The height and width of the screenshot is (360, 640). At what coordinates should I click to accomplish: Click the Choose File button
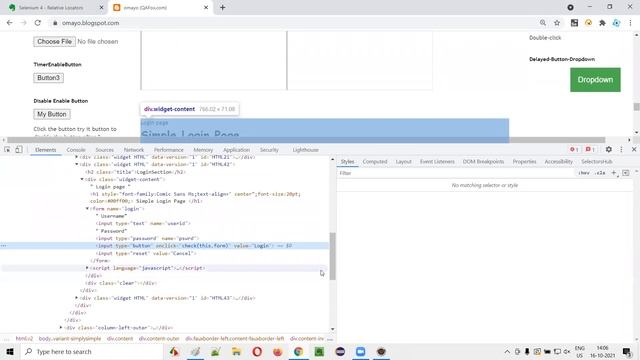pos(54,42)
